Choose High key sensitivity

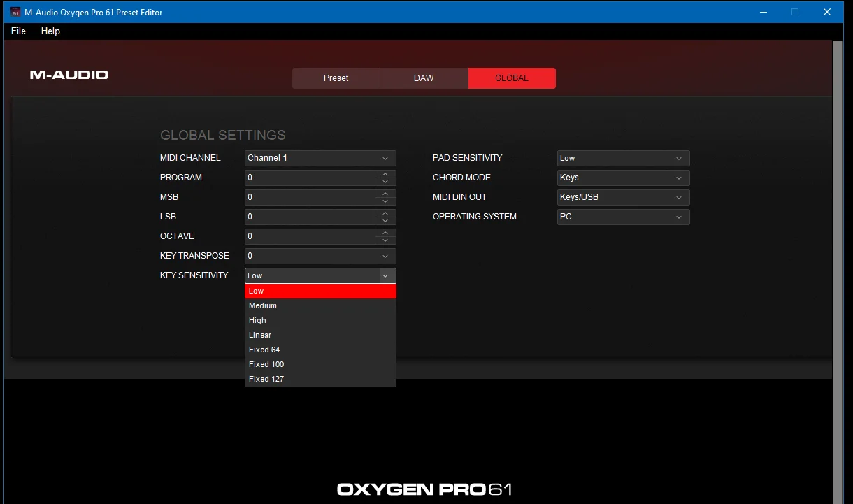tap(320, 320)
